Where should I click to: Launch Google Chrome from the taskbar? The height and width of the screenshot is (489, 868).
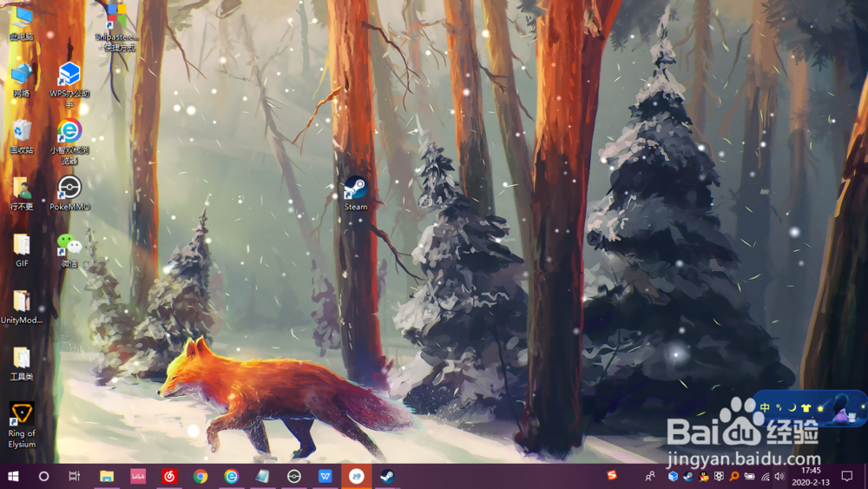point(201,476)
